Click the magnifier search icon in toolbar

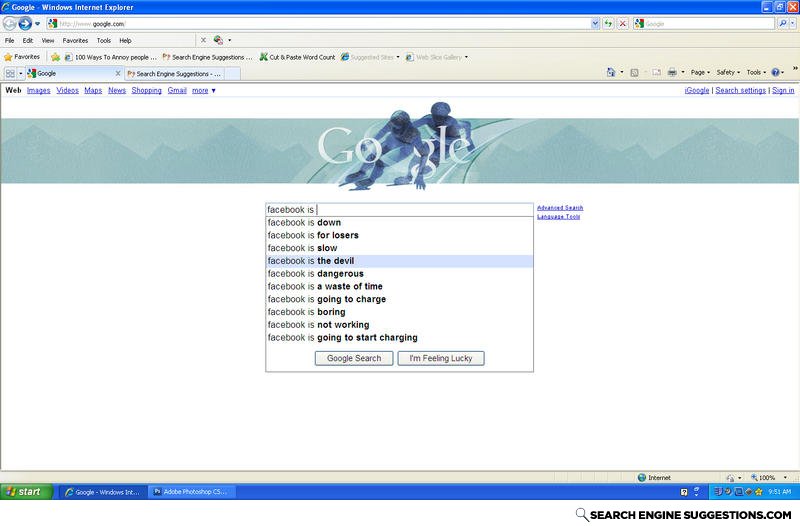pos(783,23)
